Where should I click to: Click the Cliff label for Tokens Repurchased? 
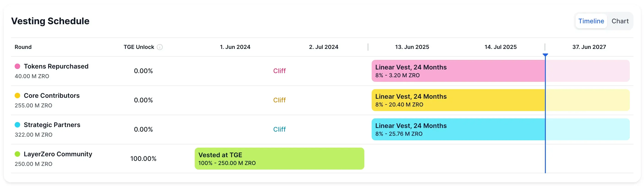279,71
